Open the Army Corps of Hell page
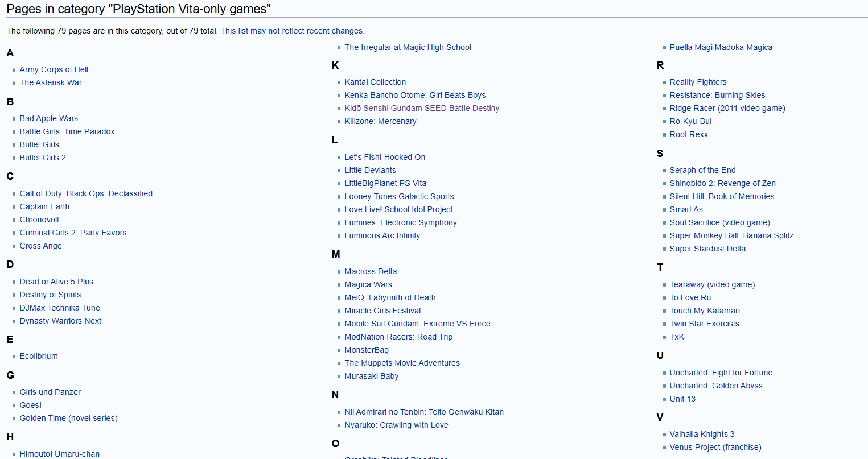 click(x=54, y=69)
